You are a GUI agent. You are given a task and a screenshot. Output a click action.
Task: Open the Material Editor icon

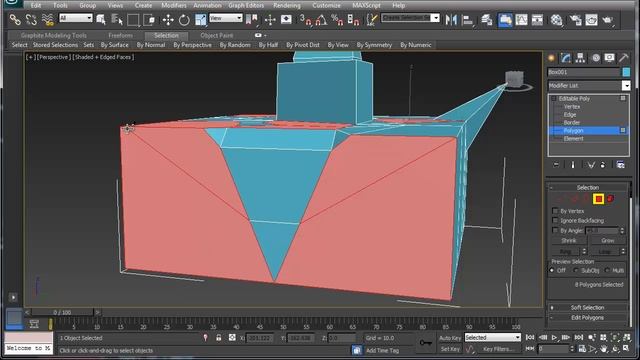point(556,19)
